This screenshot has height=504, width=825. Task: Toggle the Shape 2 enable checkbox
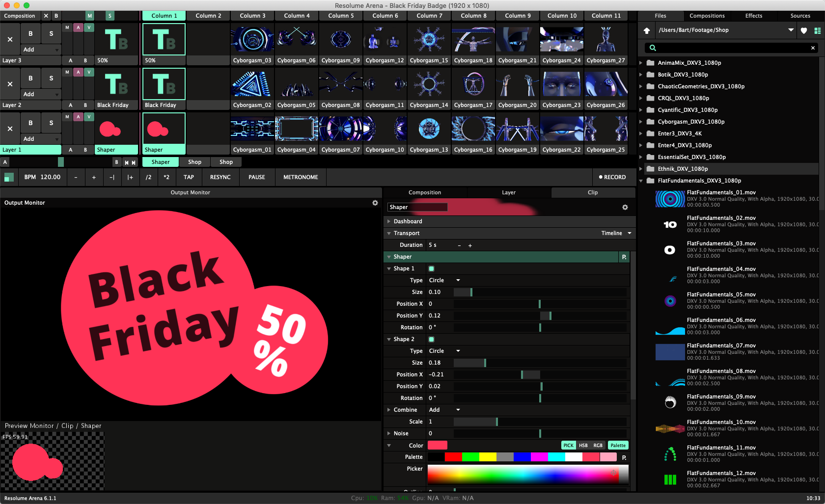coord(431,339)
